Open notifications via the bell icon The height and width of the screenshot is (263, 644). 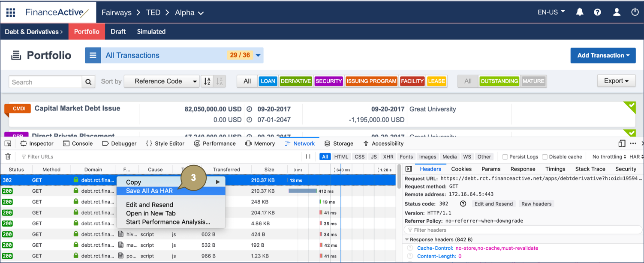click(x=580, y=12)
